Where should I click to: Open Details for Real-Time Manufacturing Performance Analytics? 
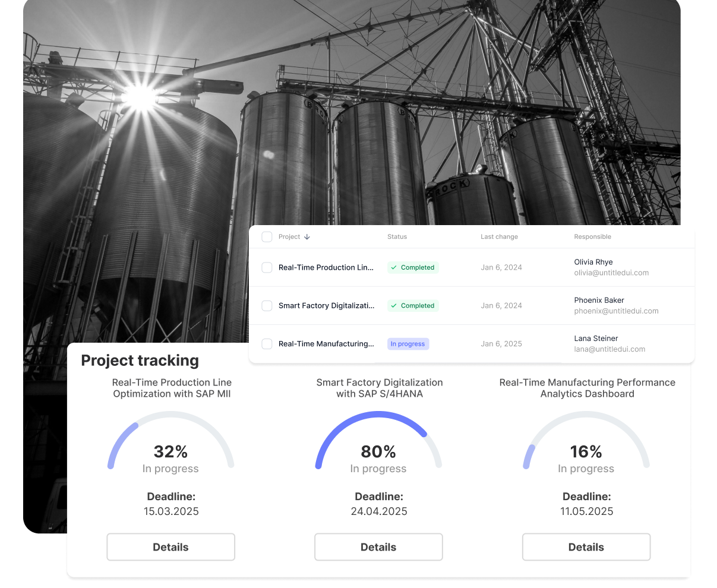[x=586, y=547]
